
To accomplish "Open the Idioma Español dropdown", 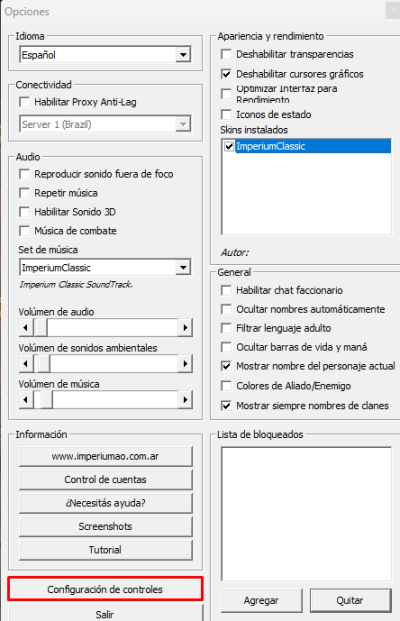I will (x=183, y=54).
